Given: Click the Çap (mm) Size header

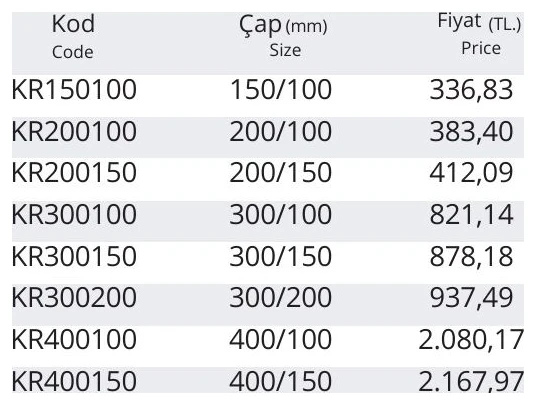Looking at the screenshot, I should [283, 37].
